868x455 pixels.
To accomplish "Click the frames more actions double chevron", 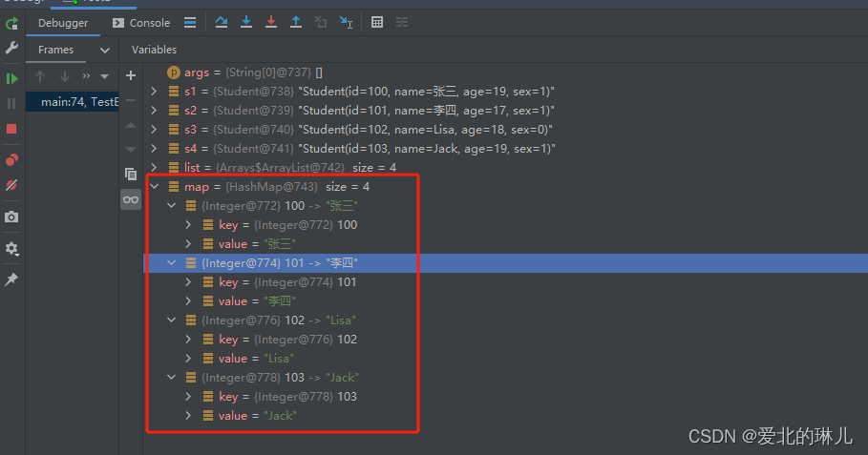I will point(86,76).
